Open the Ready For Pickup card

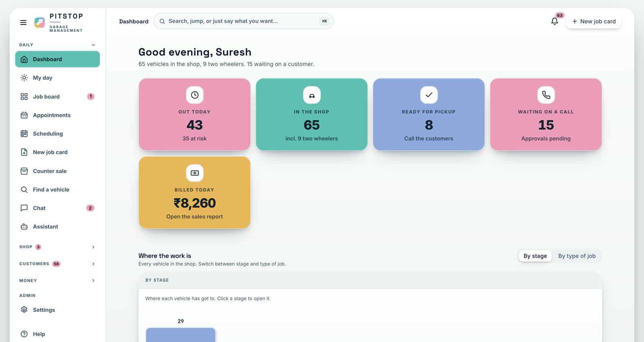pos(429,114)
